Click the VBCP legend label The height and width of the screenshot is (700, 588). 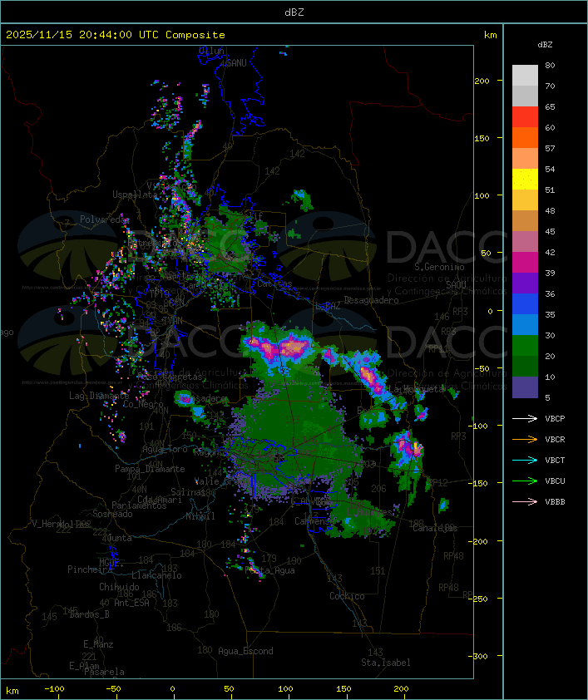tap(555, 418)
